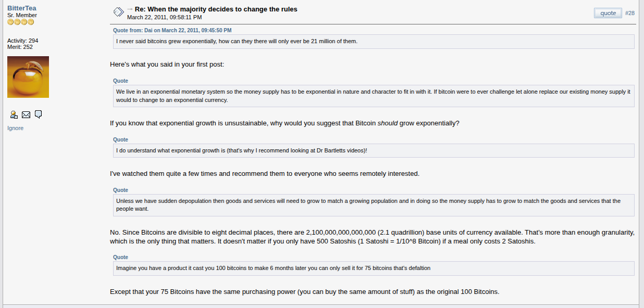Click the message page icon beside the title
The width and height of the screenshot is (644, 308).
click(x=118, y=11)
